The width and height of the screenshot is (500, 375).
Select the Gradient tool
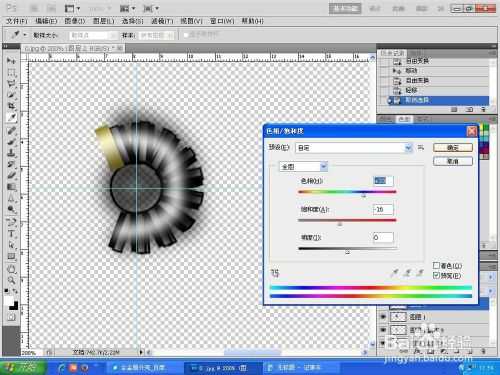[11, 187]
